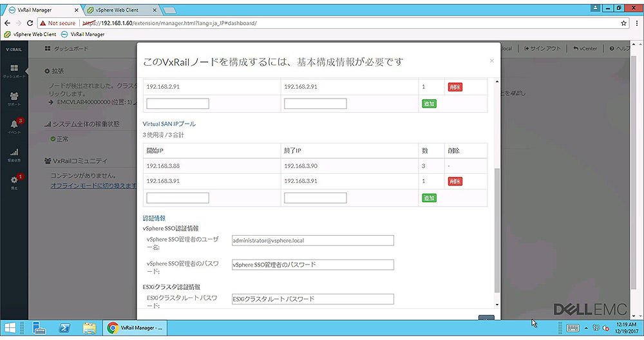Viewport: 644px width, 340px height.
Task: Click the address bar URL
Action: 169,23
